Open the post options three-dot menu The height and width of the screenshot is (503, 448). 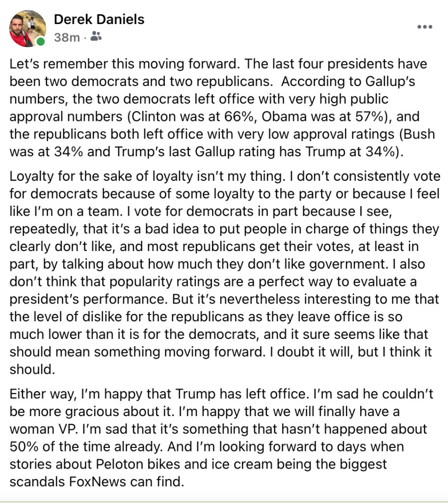point(424,27)
